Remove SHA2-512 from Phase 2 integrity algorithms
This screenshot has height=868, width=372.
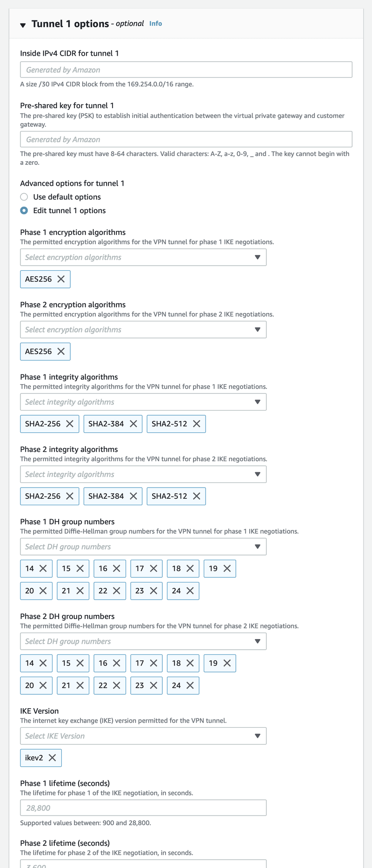197,496
